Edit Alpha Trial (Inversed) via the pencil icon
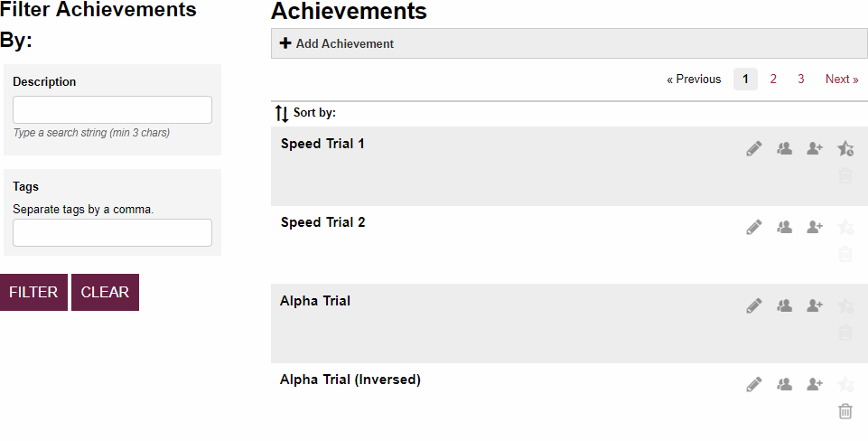Screen dimensions: 868x441 (754, 385)
